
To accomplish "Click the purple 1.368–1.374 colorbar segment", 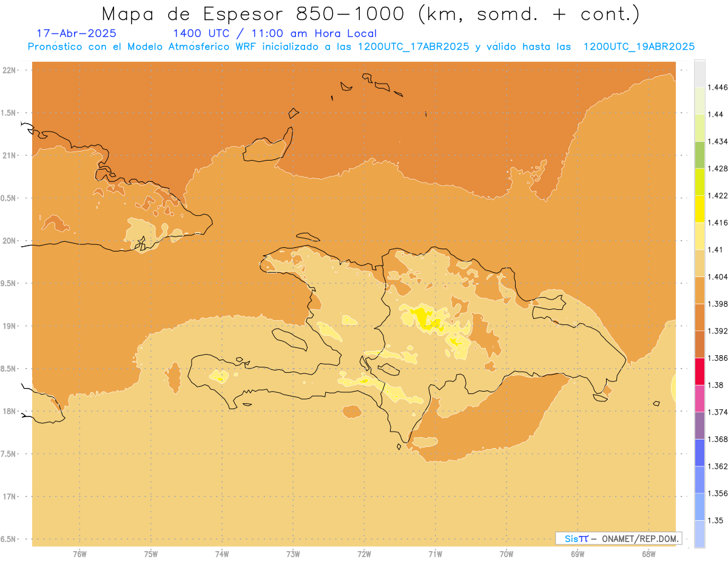I will coord(699,426).
